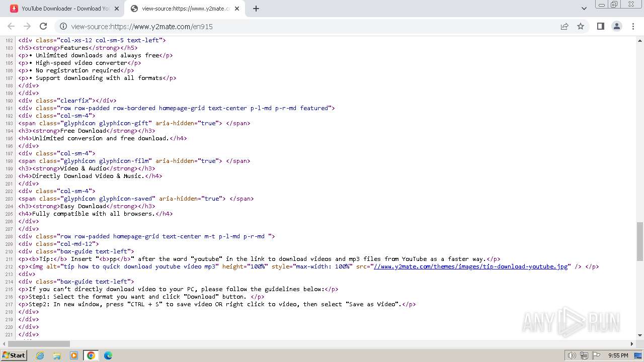Screen dimensions: 644x362
Task: Click the horizontal scrollbar thumb
Action: [x=39, y=344]
